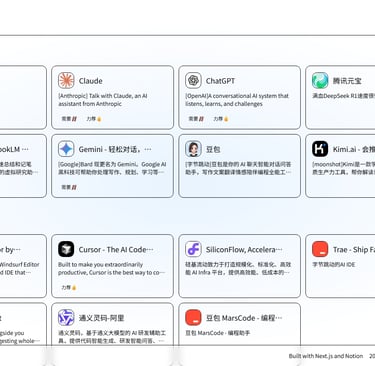Click the 豆包 MarsCode red icon
Image resolution: width=375 pixels, height=366 pixels.
pos(193,318)
